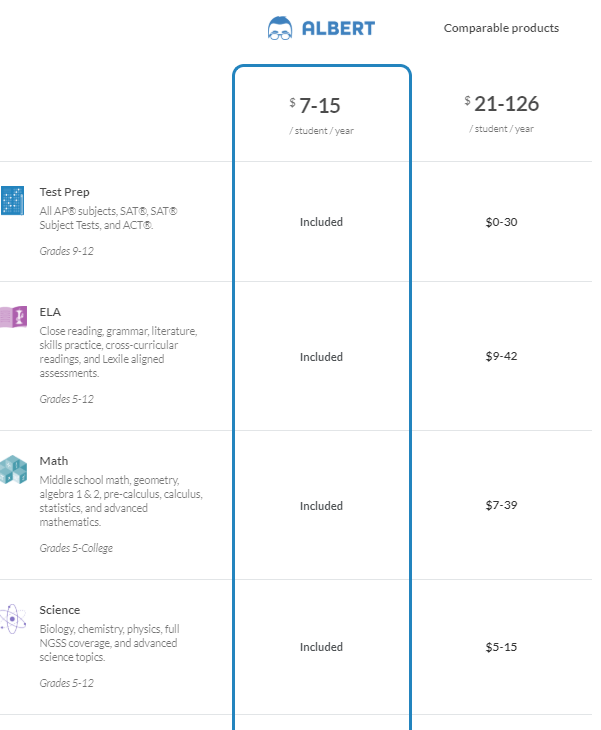This screenshot has height=730, width=601.
Task: Click the $5-15 Science comparable price
Action: 501,647
